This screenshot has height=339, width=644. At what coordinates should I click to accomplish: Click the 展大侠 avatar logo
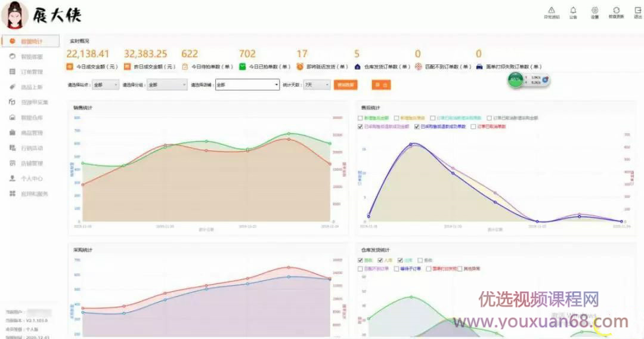[x=16, y=16]
